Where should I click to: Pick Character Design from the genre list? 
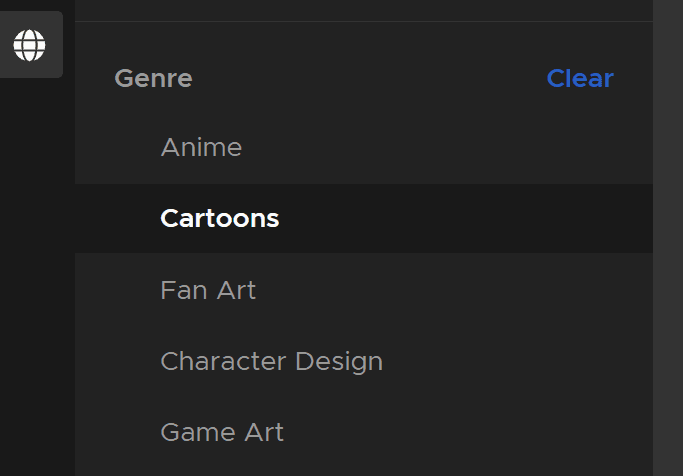point(271,361)
